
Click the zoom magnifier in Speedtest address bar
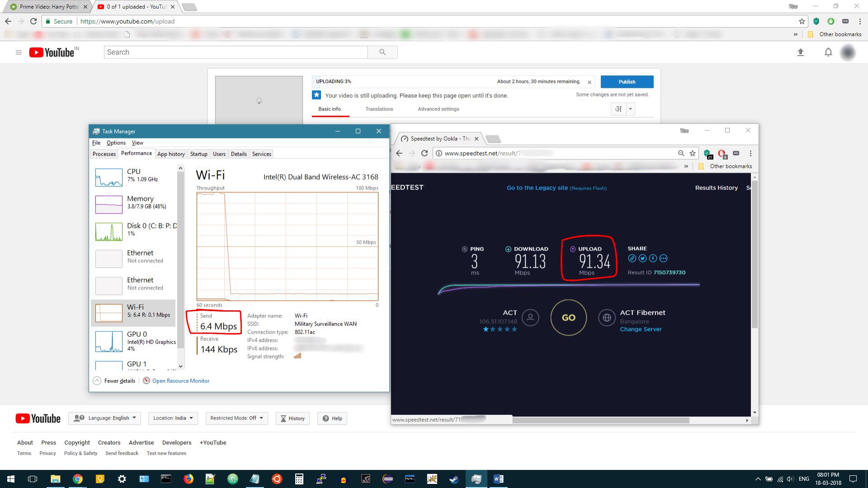pyautogui.click(x=681, y=153)
